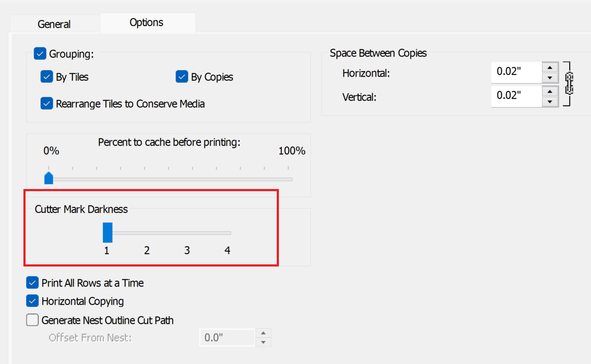The width and height of the screenshot is (591, 364).
Task: Click the chain link constrain icon
Action: (569, 84)
